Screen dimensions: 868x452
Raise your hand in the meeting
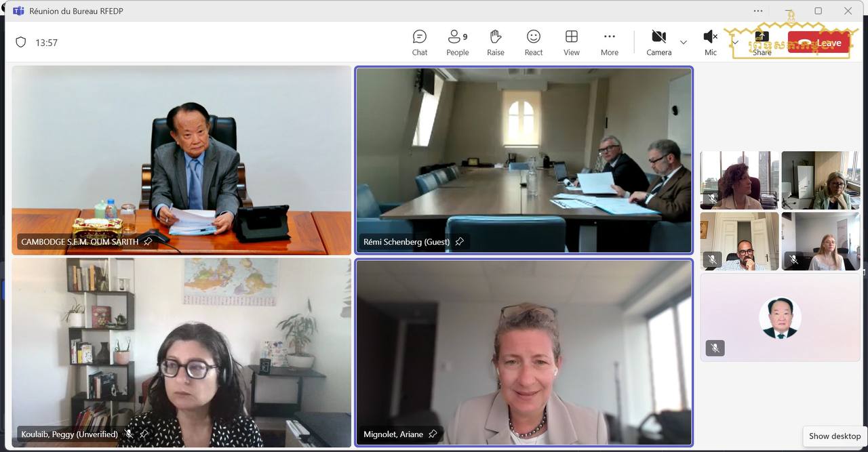pyautogui.click(x=496, y=42)
